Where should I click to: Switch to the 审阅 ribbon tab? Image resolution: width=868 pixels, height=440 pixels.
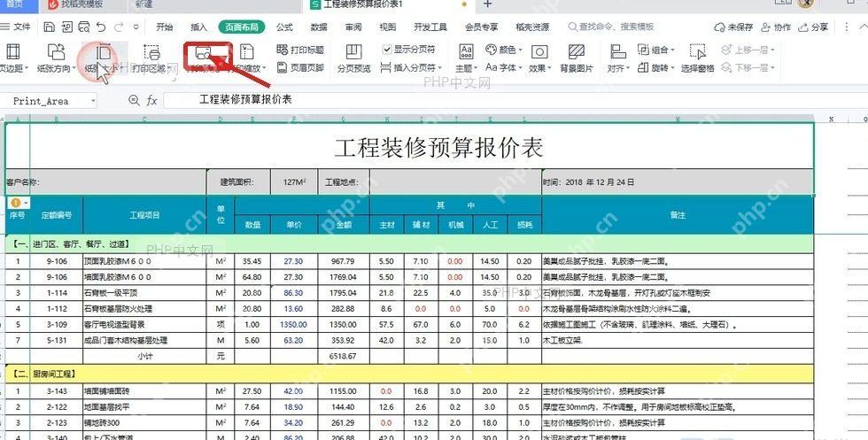click(353, 27)
